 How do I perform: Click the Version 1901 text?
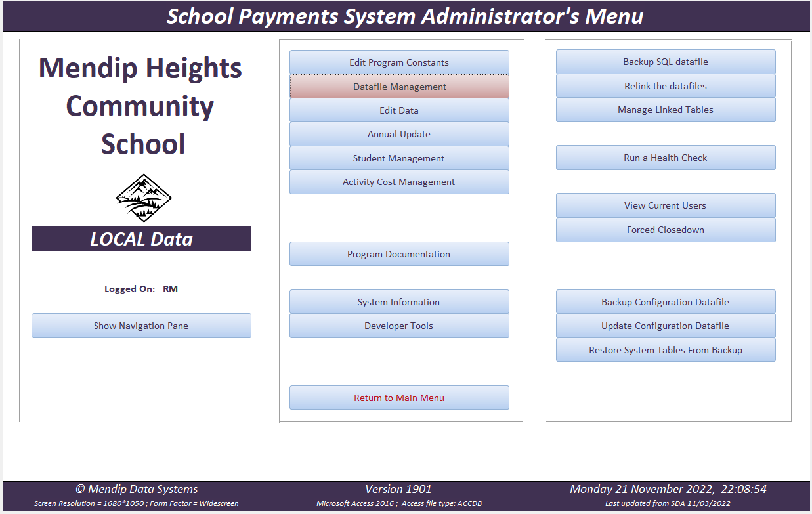click(x=398, y=489)
